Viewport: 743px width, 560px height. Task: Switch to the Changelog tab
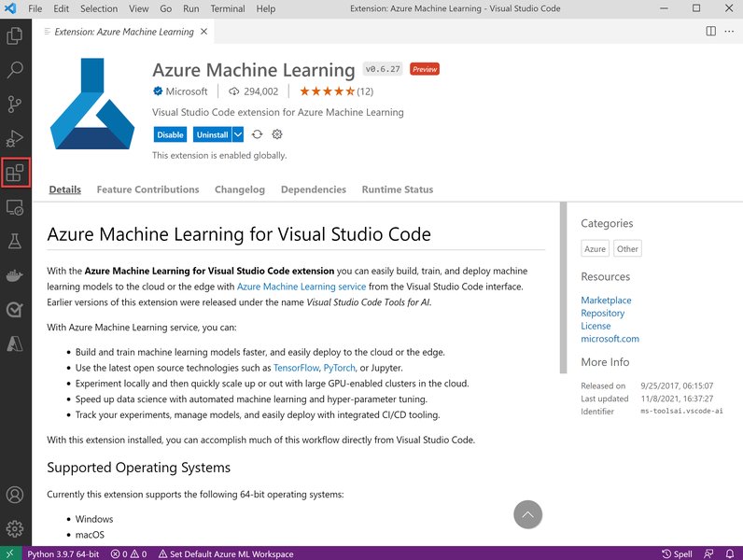tap(240, 189)
